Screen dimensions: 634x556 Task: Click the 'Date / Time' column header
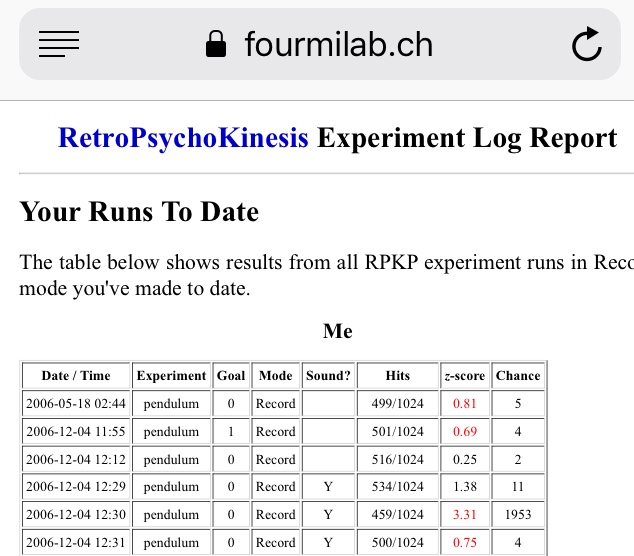point(76,376)
